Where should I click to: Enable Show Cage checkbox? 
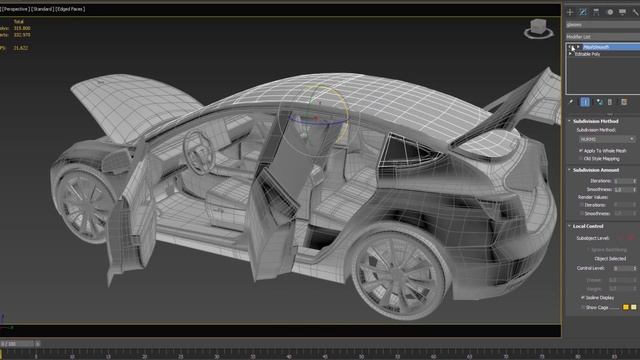[582, 307]
